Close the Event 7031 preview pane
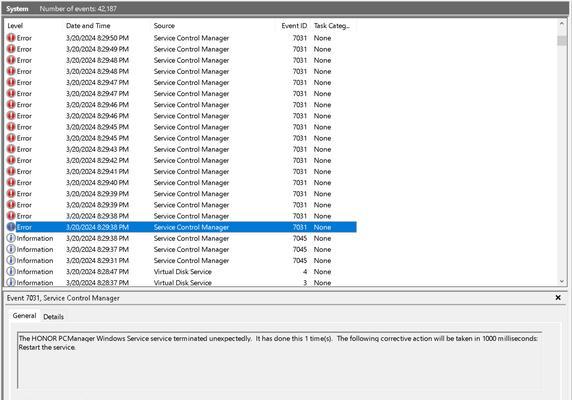The image size is (572, 400). coord(558,298)
